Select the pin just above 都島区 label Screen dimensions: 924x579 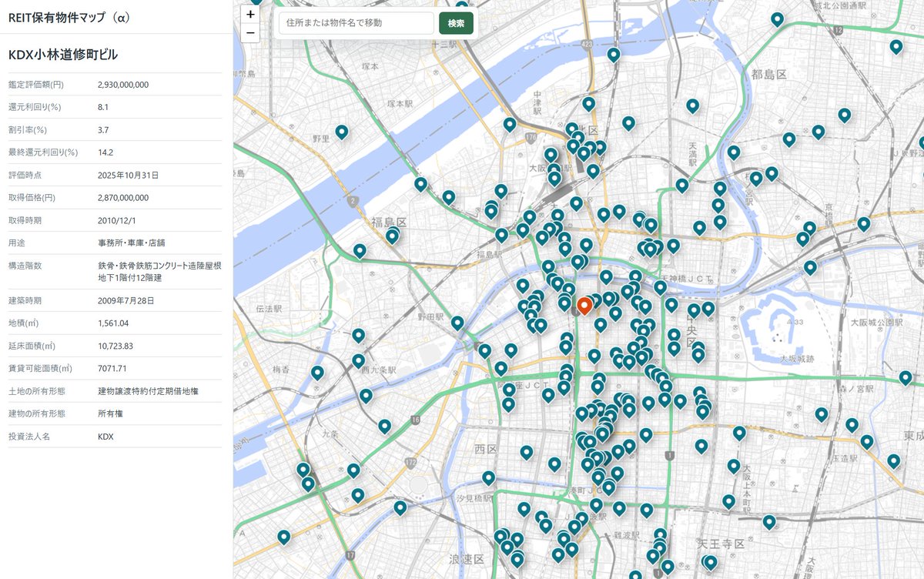click(x=778, y=20)
